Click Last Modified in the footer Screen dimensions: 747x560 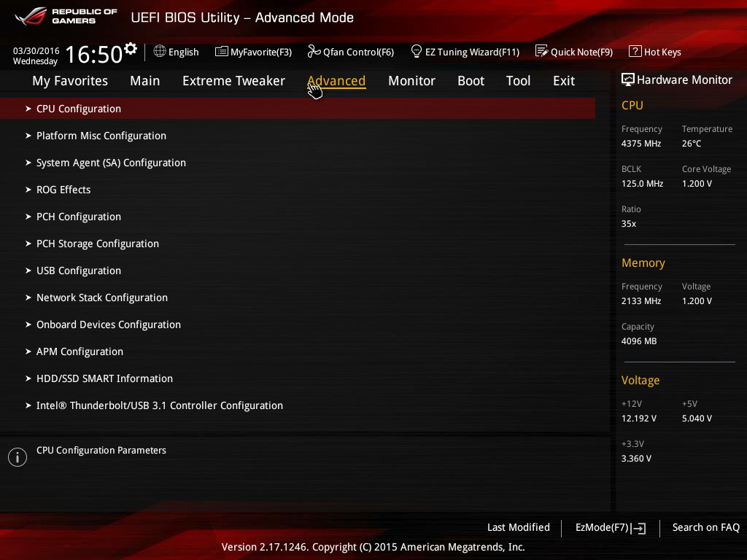click(x=519, y=527)
